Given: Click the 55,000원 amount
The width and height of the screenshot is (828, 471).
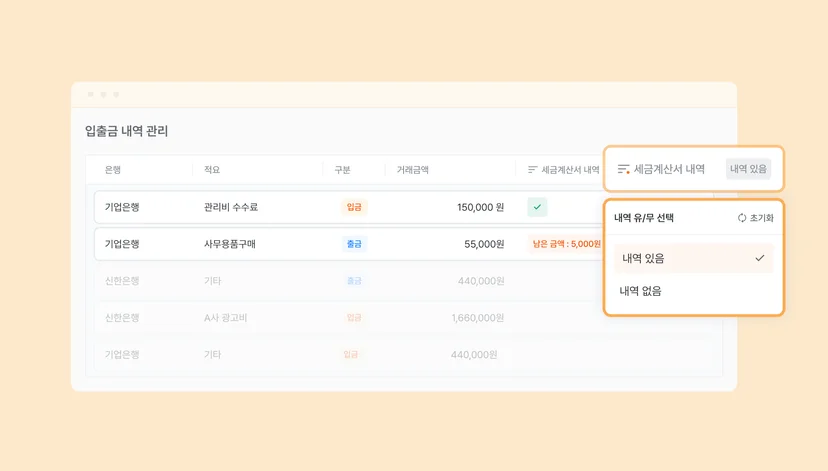Looking at the screenshot, I should coord(484,244).
